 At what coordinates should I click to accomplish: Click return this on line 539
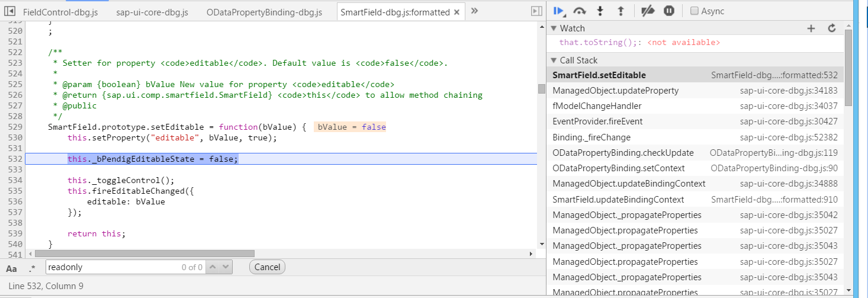coord(97,233)
